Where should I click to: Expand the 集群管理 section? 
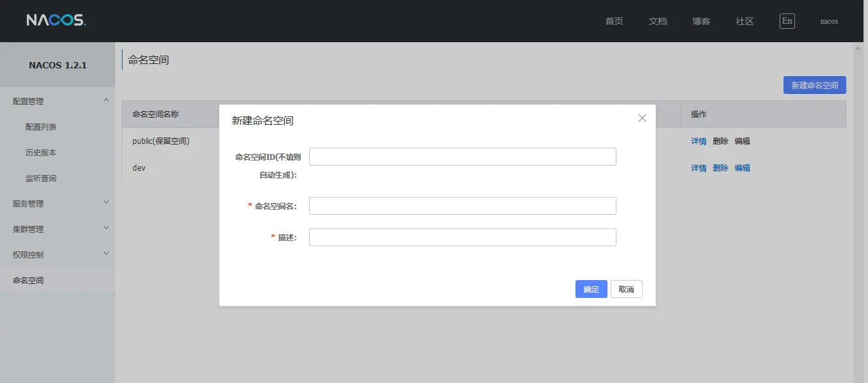tap(58, 229)
